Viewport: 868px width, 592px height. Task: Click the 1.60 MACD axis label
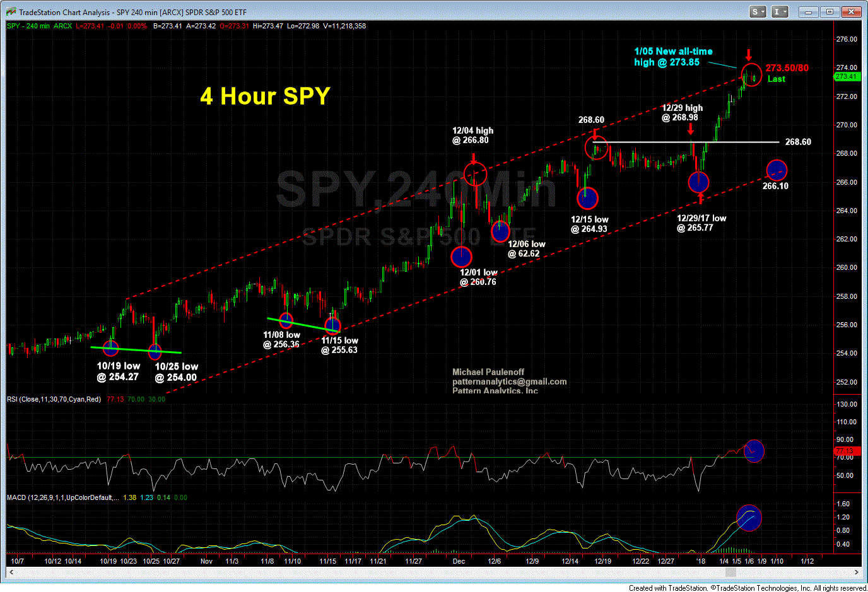[x=843, y=504]
